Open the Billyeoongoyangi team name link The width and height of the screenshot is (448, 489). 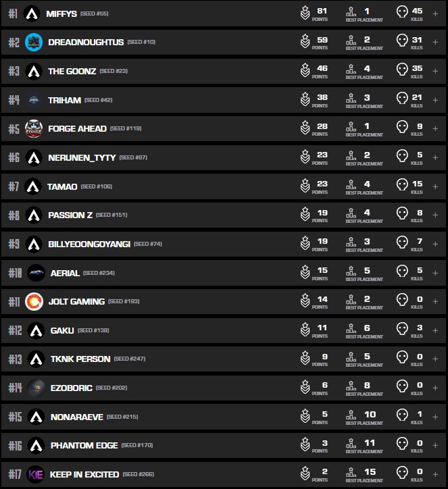pyautogui.click(x=89, y=244)
